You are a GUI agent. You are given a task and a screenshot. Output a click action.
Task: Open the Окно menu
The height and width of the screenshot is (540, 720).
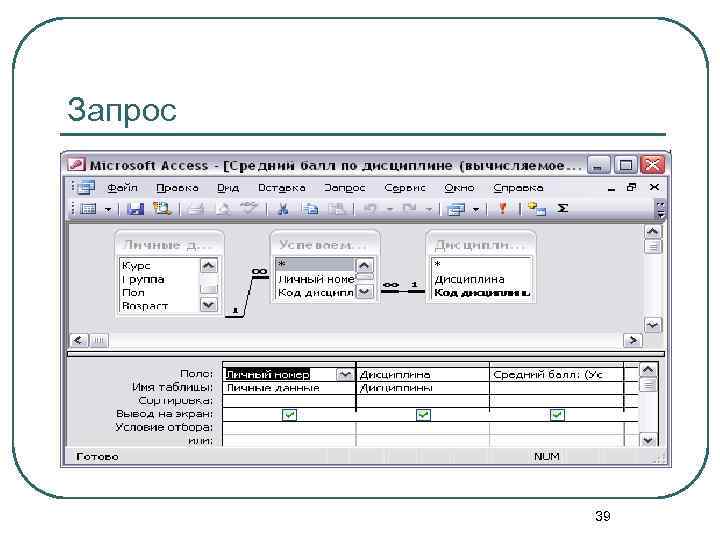tap(459, 188)
